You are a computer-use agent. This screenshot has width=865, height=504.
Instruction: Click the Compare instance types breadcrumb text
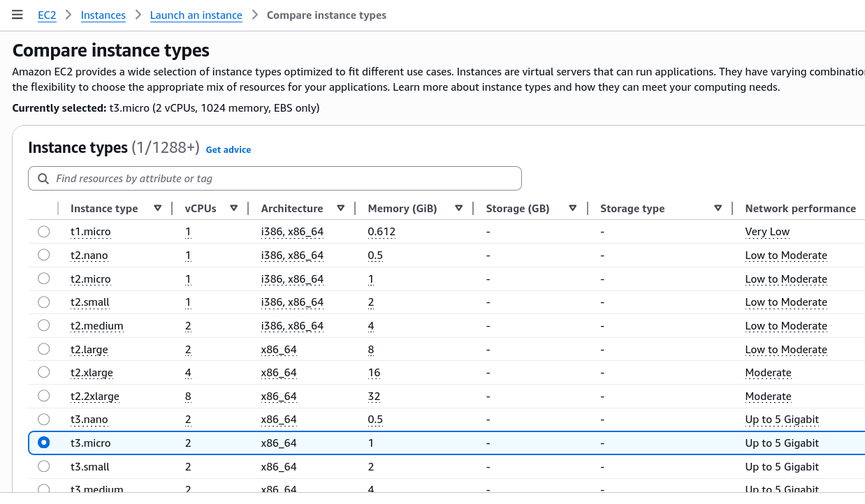tap(326, 15)
